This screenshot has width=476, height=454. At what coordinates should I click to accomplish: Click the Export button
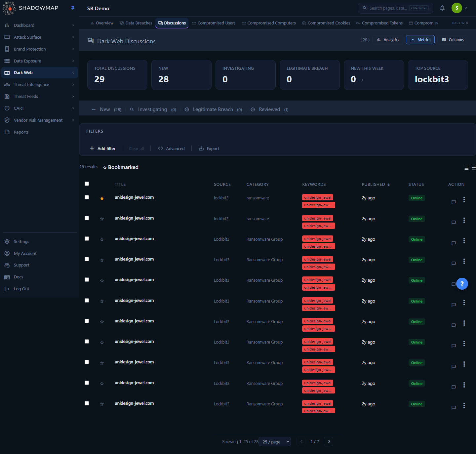click(209, 148)
